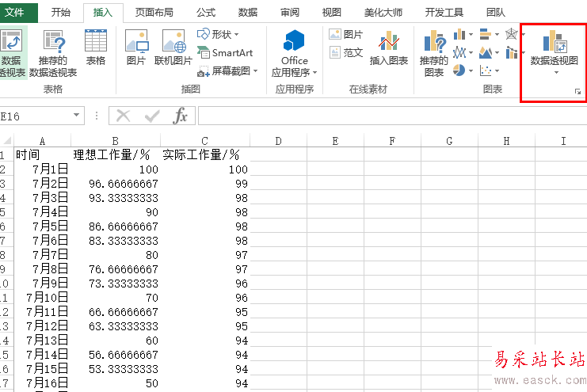The width and height of the screenshot is (587, 392).
Task: Open the 形状 shapes gallery
Action: [218, 34]
